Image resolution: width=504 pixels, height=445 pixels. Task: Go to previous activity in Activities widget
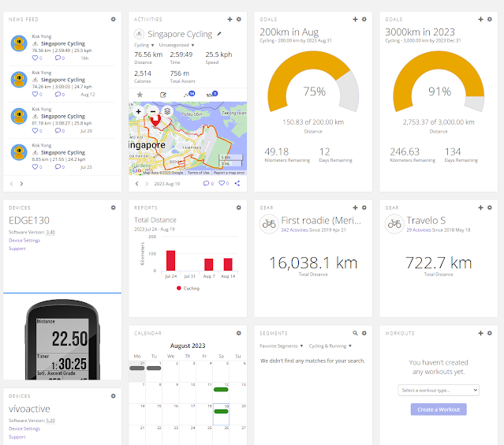click(137, 184)
